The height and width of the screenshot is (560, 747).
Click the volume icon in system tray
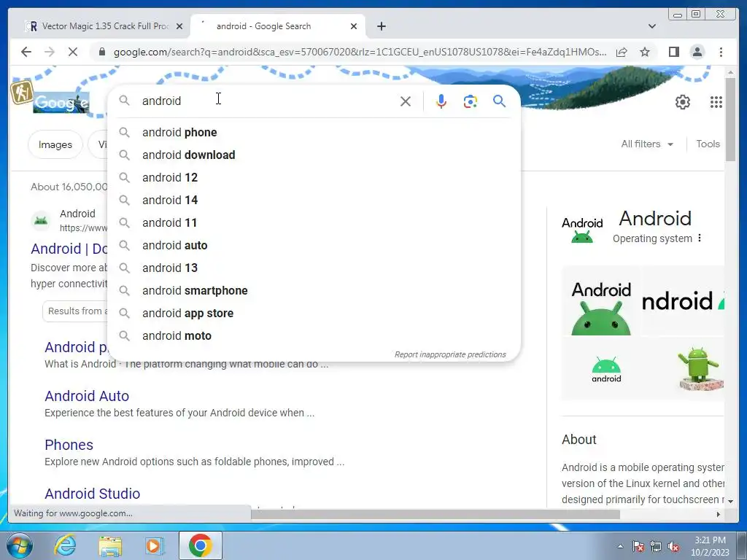673,546
